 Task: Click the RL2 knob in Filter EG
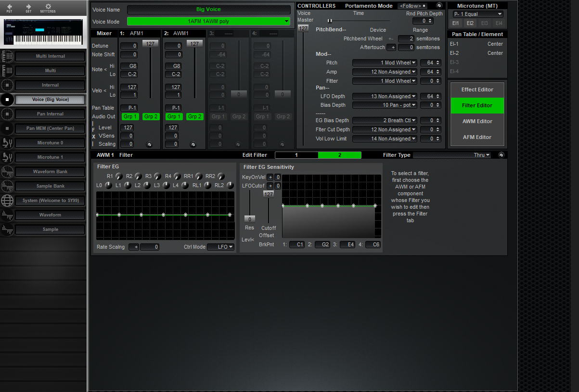229,185
